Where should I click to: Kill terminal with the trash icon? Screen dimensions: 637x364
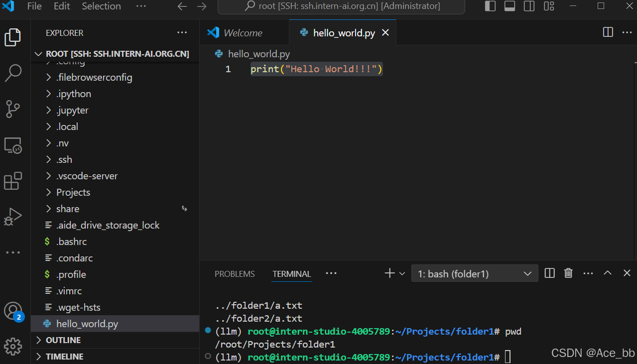coord(568,273)
